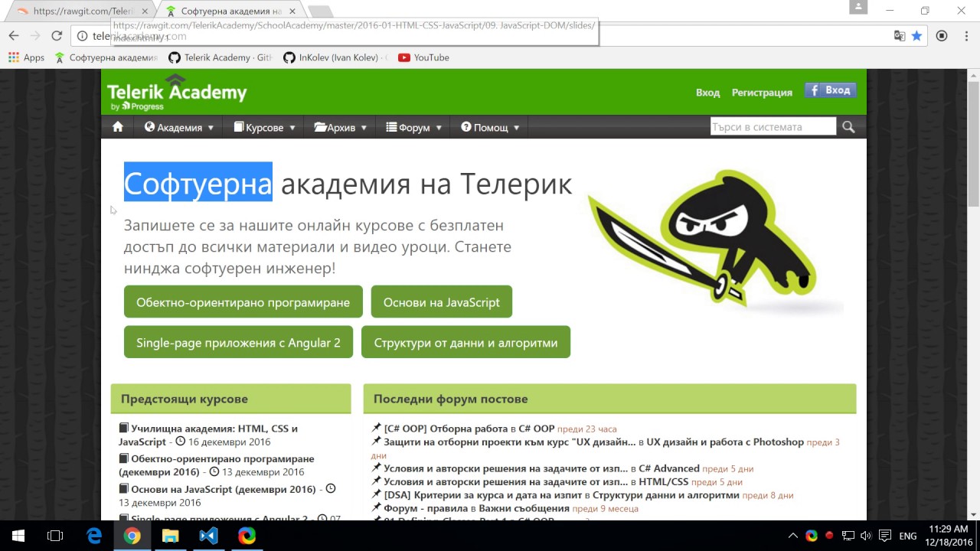
Task: Click the Вход login link
Action: [707, 92]
